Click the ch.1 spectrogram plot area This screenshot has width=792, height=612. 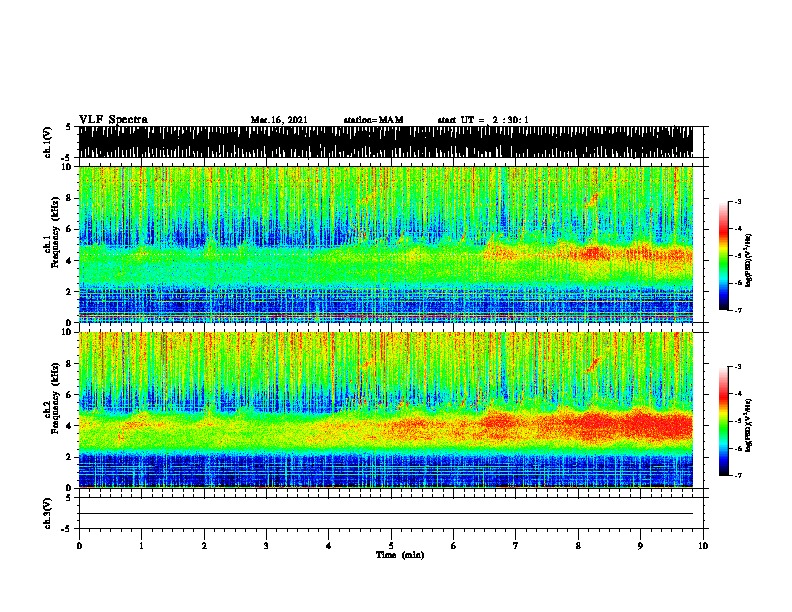(385, 244)
